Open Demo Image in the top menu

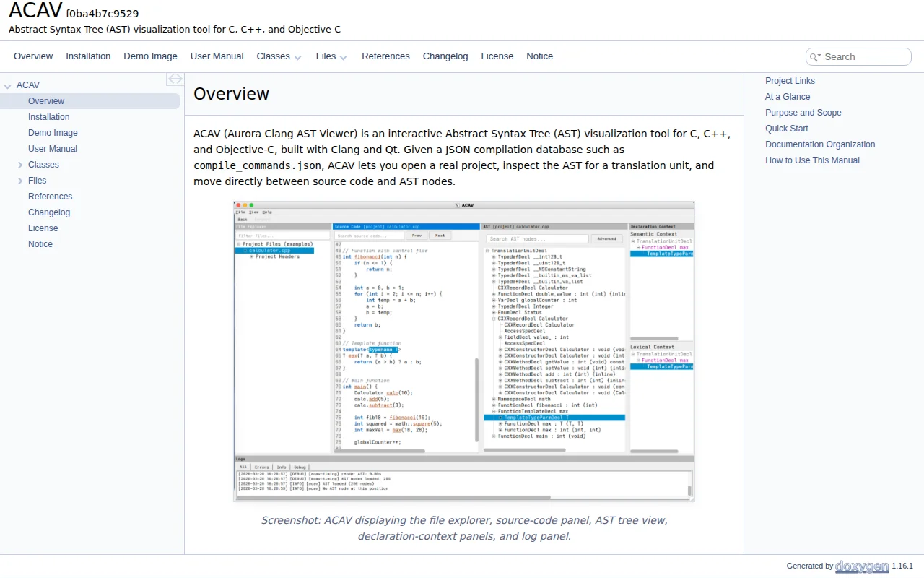coord(150,56)
